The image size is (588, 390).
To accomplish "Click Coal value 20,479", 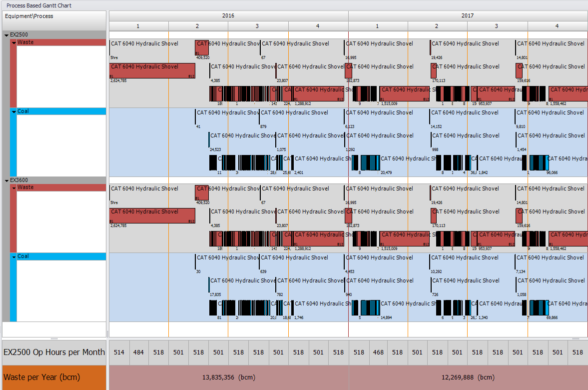I will click(x=386, y=172).
